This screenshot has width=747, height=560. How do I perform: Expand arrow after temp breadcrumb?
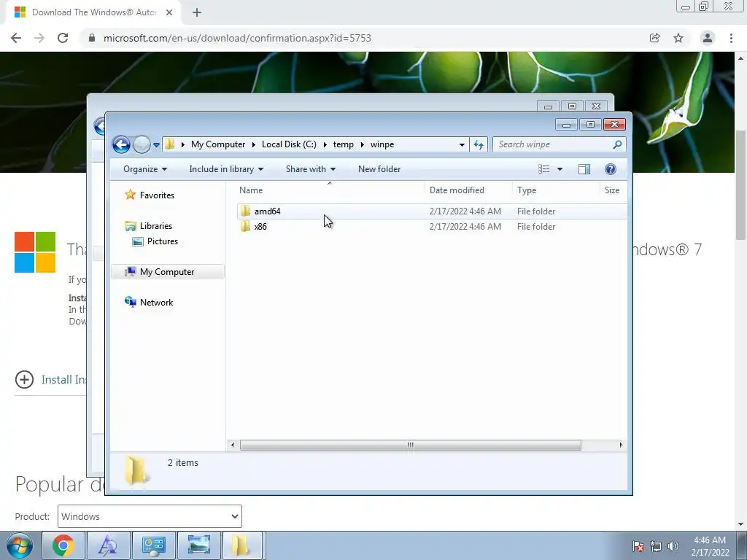(362, 145)
